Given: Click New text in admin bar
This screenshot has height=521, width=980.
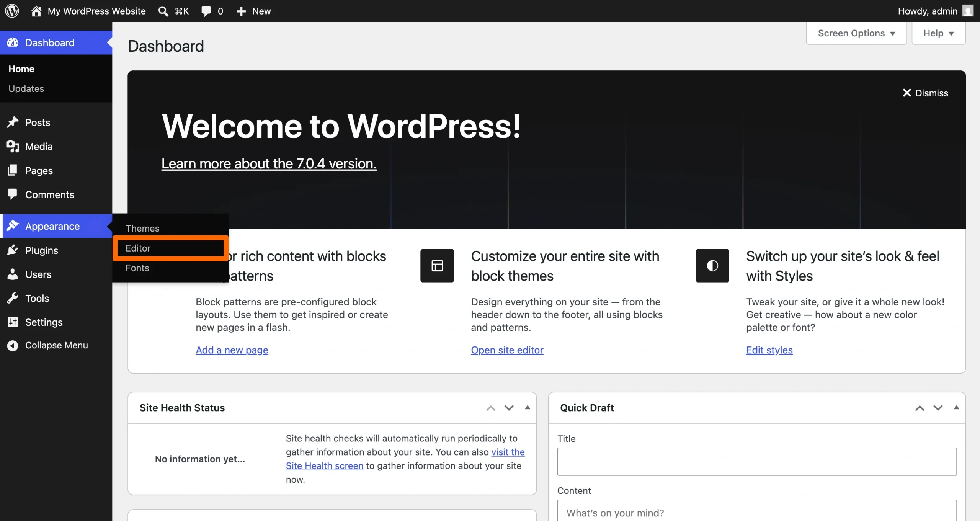Looking at the screenshot, I should [261, 11].
